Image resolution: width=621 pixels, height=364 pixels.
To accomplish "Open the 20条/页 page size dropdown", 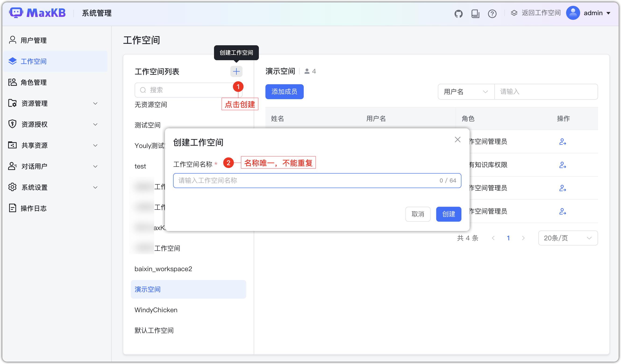I will pos(568,238).
